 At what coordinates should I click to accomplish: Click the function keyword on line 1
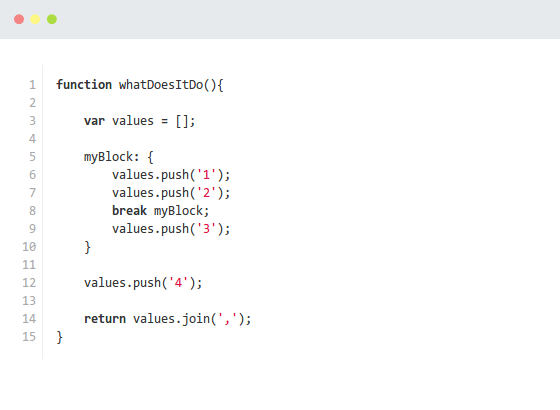pyautogui.click(x=84, y=85)
